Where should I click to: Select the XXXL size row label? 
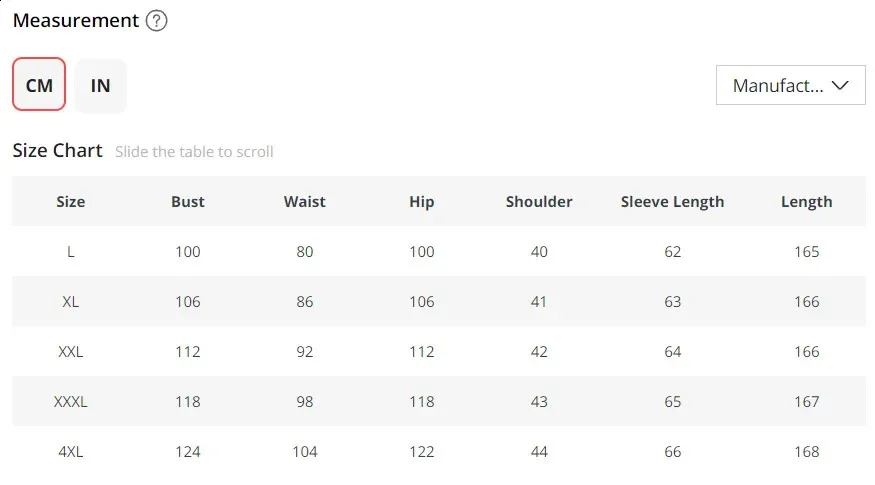click(70, 401)
